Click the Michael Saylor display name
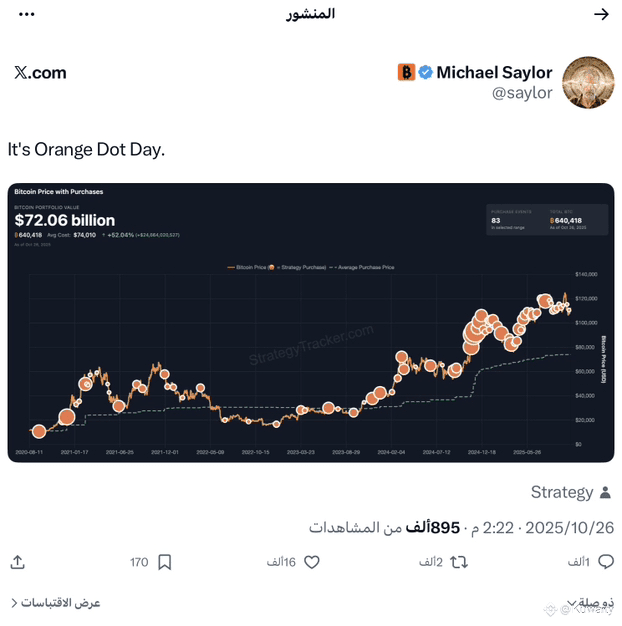The width and height of the screenshot is (622, 626). click(494, 72)
